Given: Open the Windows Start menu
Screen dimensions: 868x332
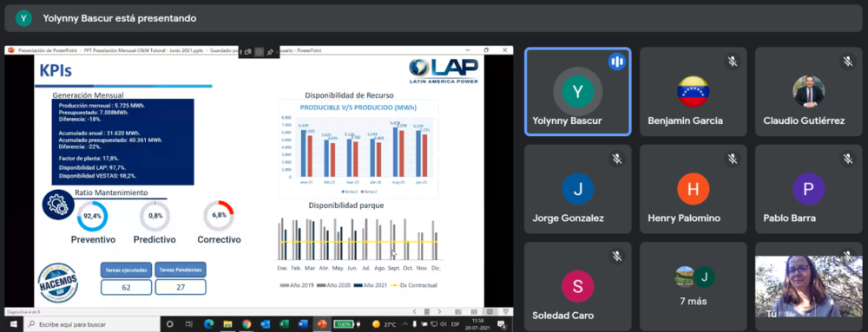Looking at the screenshot, I should pos(13,324).
